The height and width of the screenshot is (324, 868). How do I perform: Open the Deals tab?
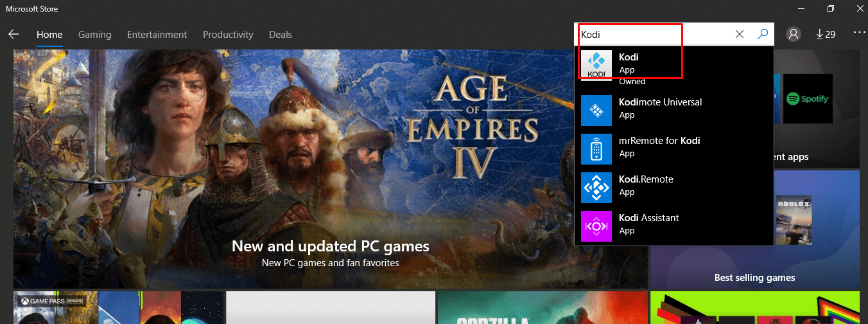click(x=281, y=35)
